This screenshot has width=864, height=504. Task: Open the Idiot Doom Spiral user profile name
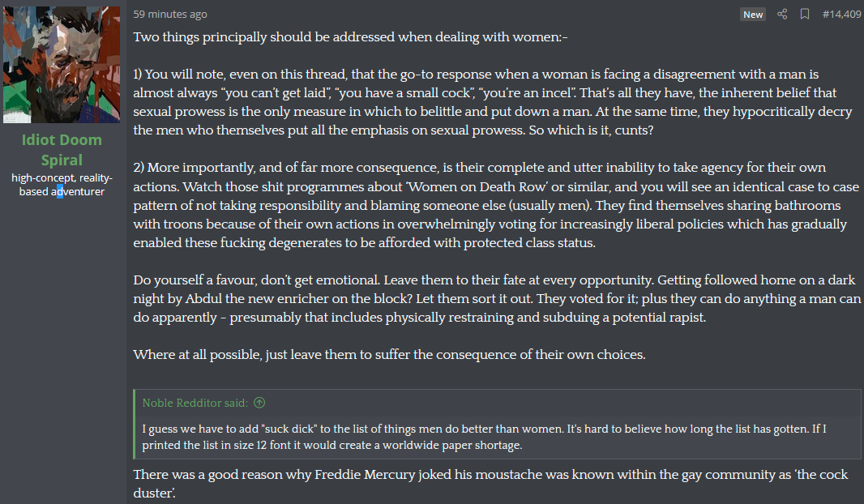[62, 150]
